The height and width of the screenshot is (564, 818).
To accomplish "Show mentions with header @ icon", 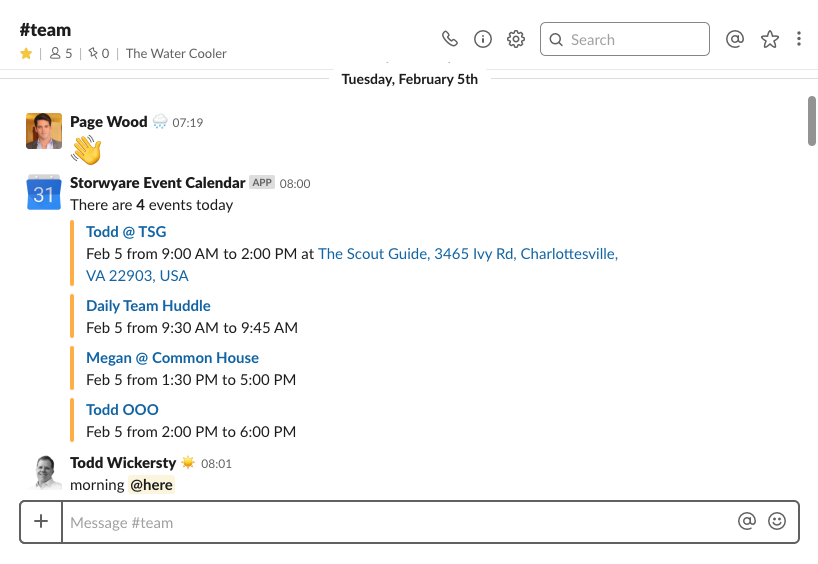I will (735, 39).
